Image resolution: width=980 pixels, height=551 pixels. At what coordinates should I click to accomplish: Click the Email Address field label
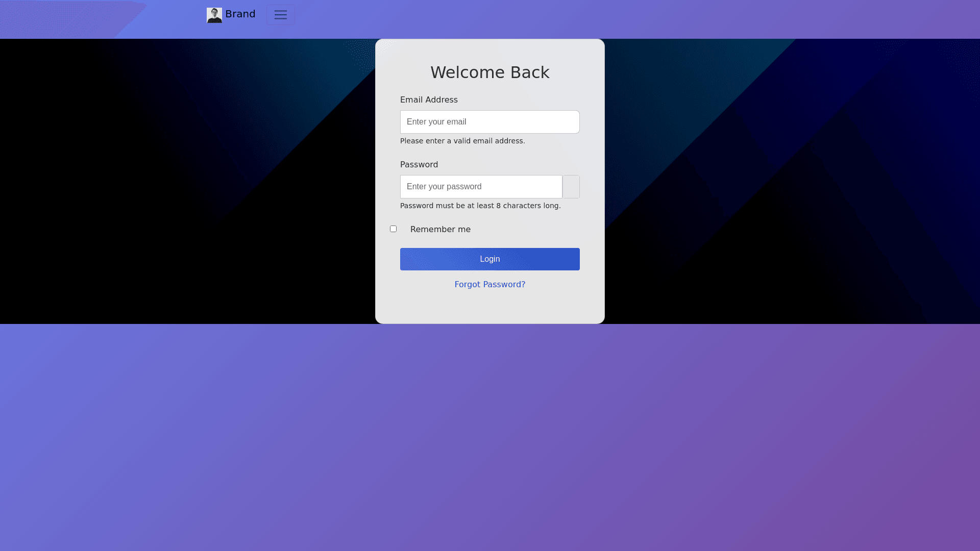[428, 100]
